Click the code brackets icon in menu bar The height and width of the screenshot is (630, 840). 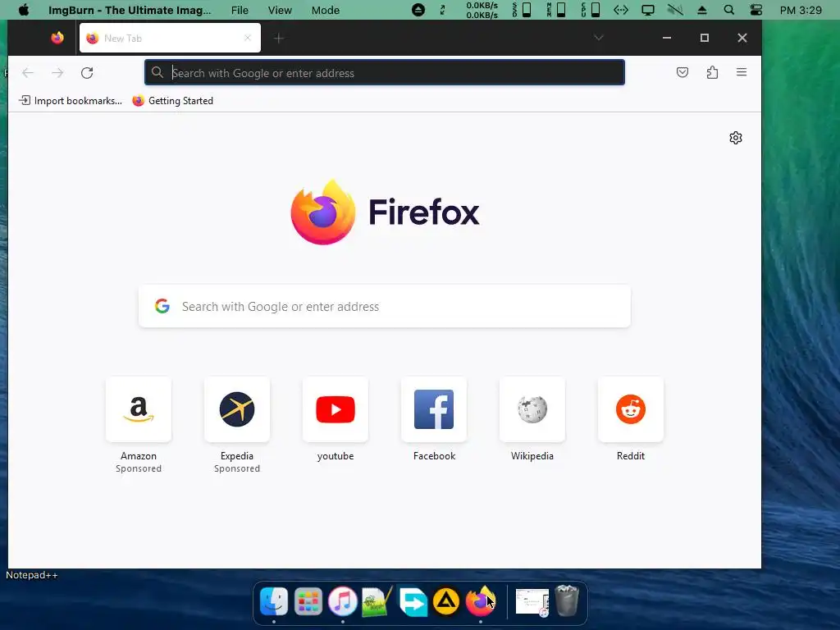pos(620,10)
